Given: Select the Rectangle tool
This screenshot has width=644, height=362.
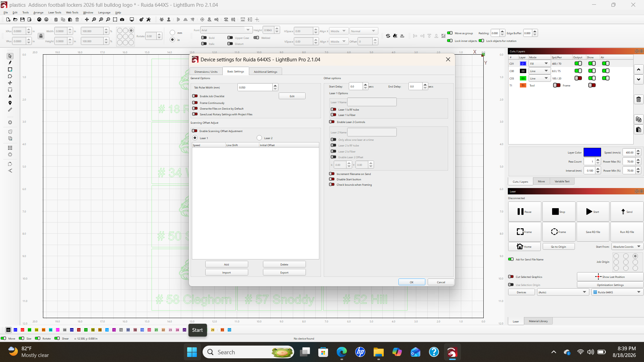Looking at the screenshot, I should coord(10,69).
